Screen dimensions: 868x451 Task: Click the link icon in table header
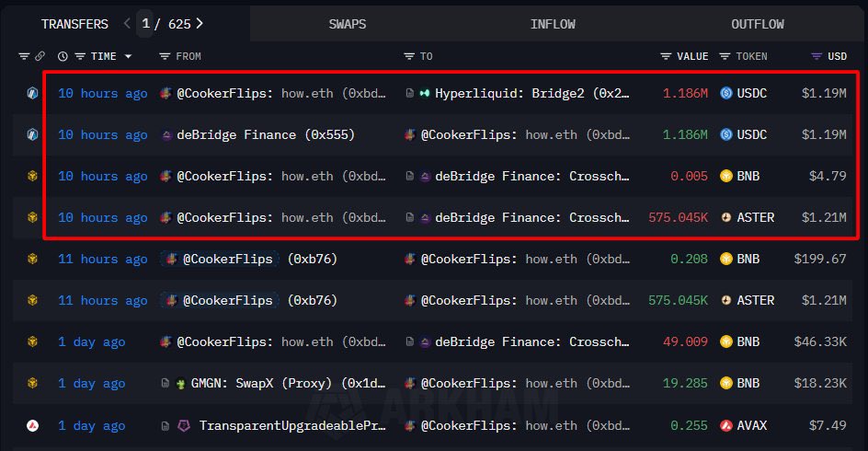[x=40, y=56]
